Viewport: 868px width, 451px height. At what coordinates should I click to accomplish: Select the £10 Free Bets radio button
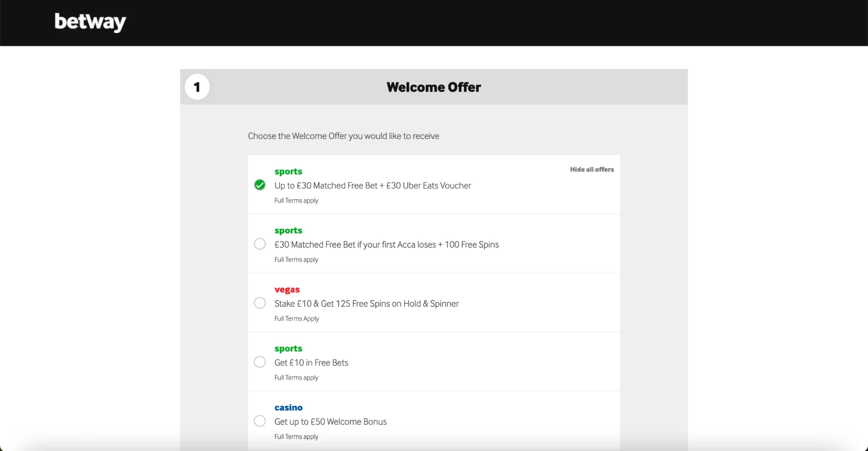(x=260, y=362)
